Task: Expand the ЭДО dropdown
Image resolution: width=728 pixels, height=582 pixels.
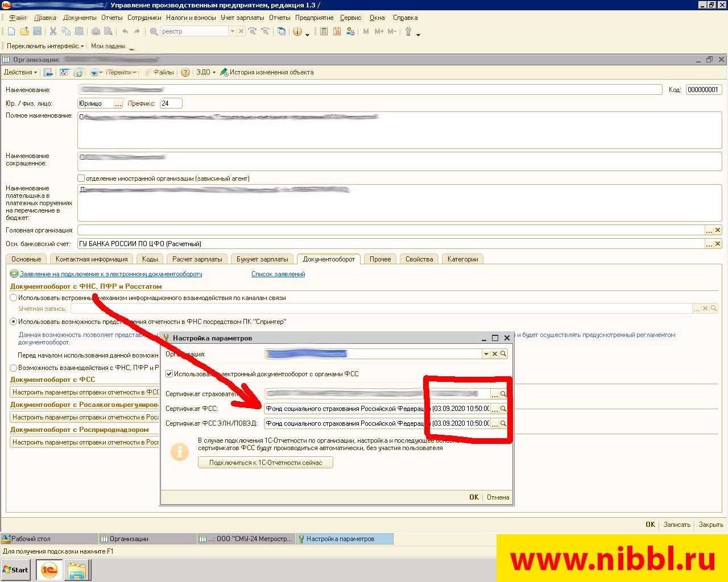Action: coord(206,72)
